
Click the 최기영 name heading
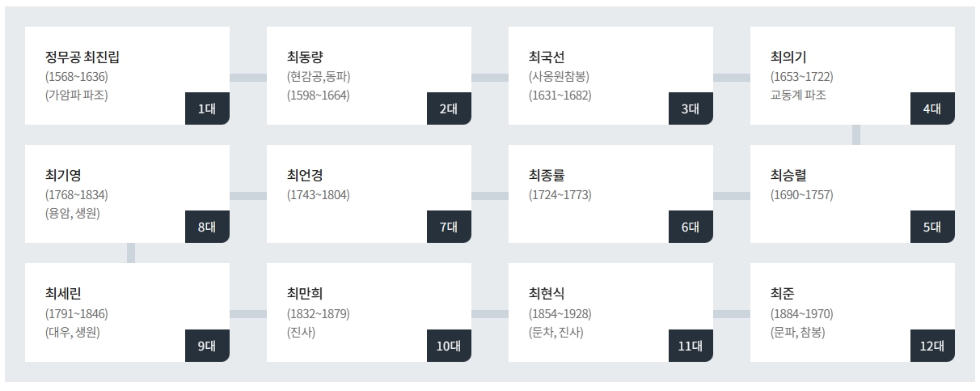click(x=63, y=176)
